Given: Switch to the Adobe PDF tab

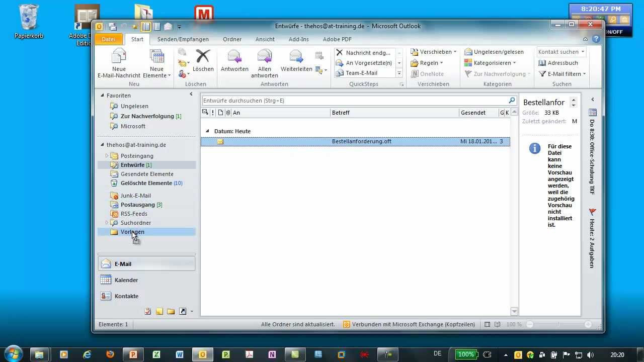Looking at the screenshot, I should tap(337, 39).
